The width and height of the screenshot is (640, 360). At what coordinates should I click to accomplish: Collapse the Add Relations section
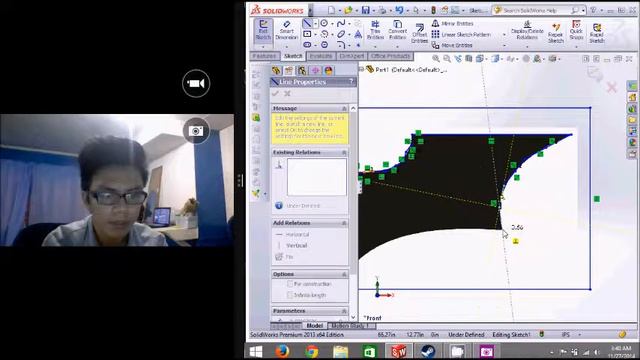pos(344,223)
